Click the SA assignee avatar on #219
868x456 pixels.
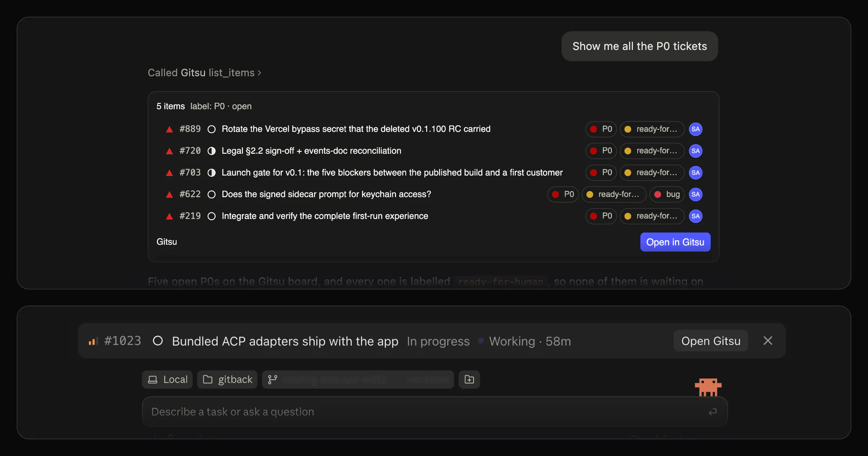[x=695, y=216]
